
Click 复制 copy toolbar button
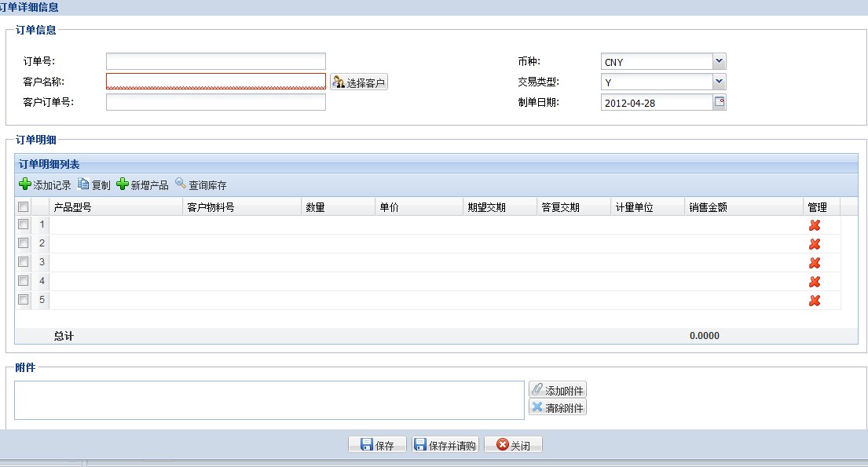click(94, 184)
